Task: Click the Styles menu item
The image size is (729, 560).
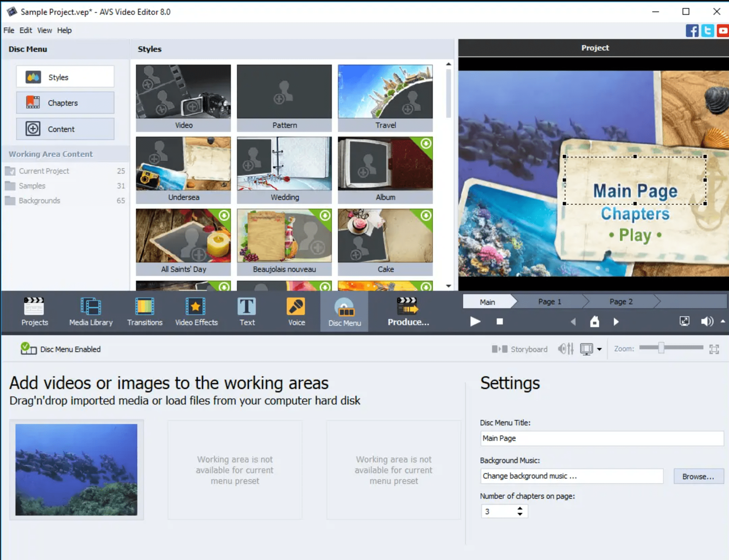Action: (65, 76)
